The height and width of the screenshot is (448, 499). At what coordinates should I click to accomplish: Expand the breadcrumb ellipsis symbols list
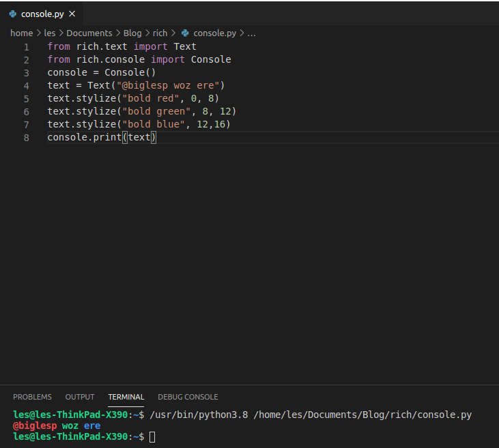point(251,33)
